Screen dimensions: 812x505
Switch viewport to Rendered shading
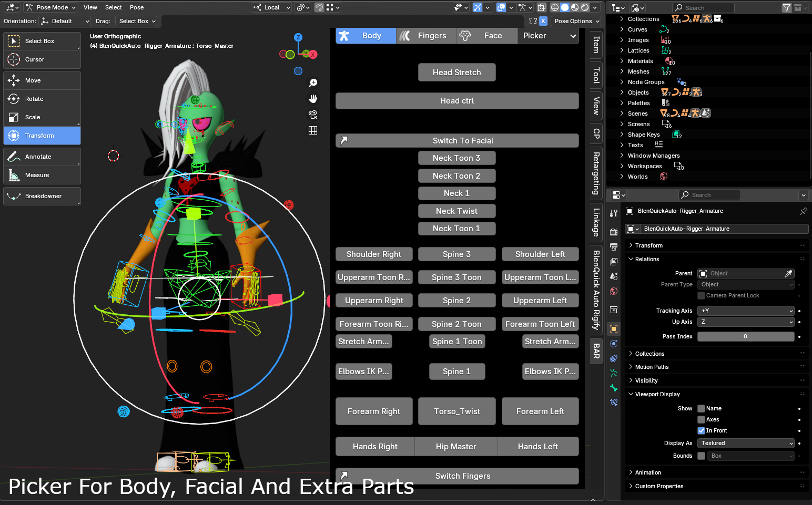click(x=584, y=7)
